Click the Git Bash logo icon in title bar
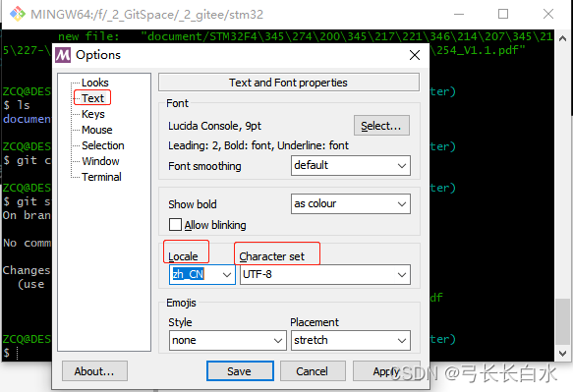573x392 pixels. [x=17, y=15]
